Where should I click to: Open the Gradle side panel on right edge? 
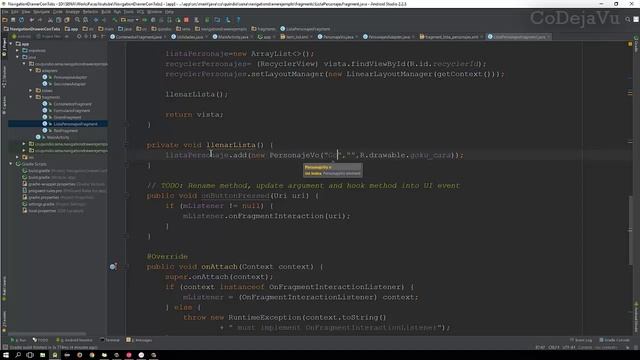coord(636,45)
